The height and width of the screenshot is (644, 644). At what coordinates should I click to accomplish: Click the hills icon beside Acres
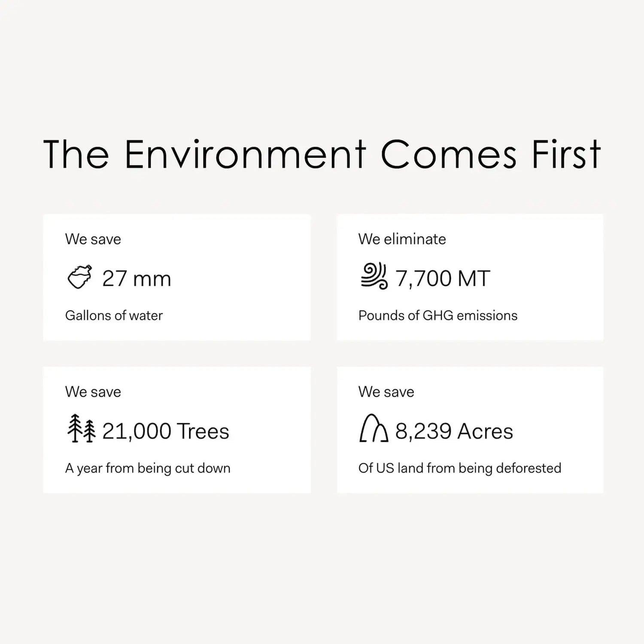click(x=374, y=428)
